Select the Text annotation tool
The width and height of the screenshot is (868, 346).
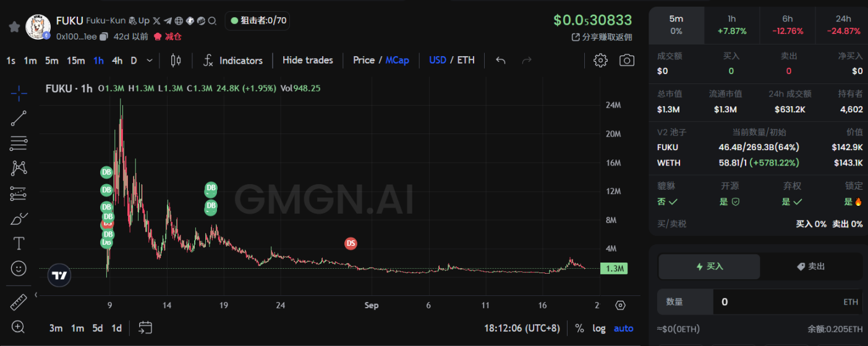click(x=19, y=243)
